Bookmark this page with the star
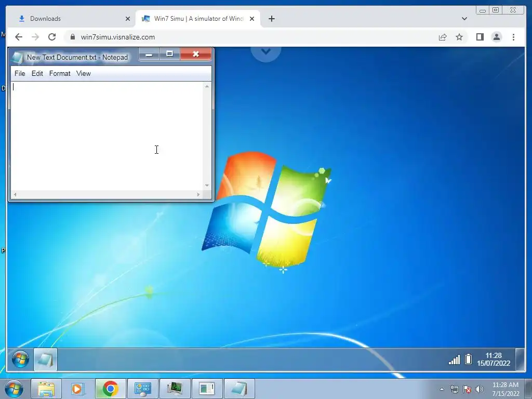 pyautogui.click(x=459, y=37)
